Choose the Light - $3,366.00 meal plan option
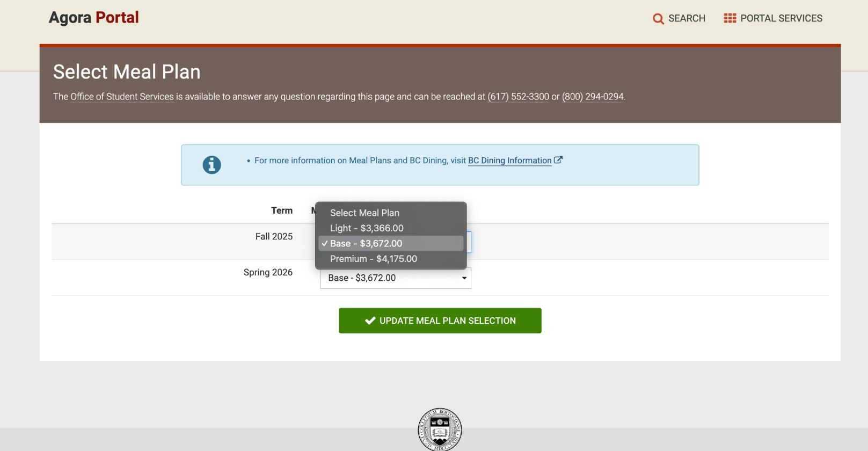Screen dimensions: 868x451 point(367,228)
